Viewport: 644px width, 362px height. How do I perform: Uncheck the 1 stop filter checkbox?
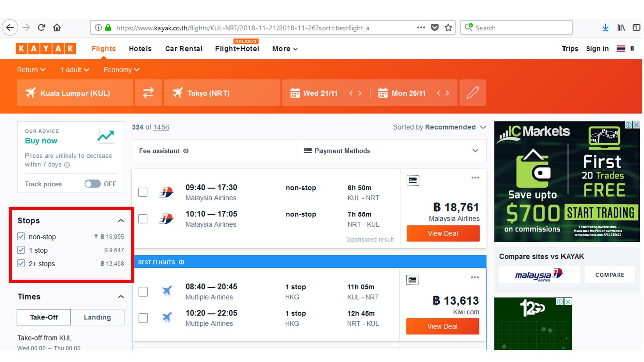click(x=21, y=250)
